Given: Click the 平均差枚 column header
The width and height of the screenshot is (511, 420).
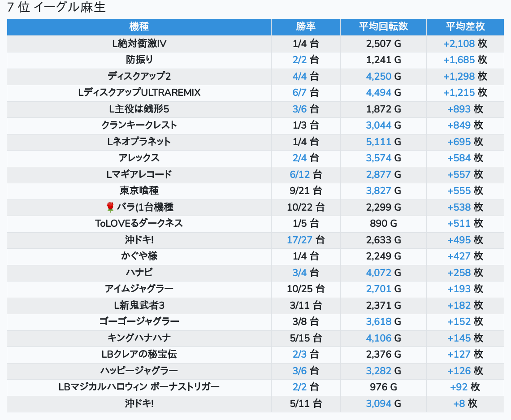Looking at the screenshot, I should [x=465, y=27].
